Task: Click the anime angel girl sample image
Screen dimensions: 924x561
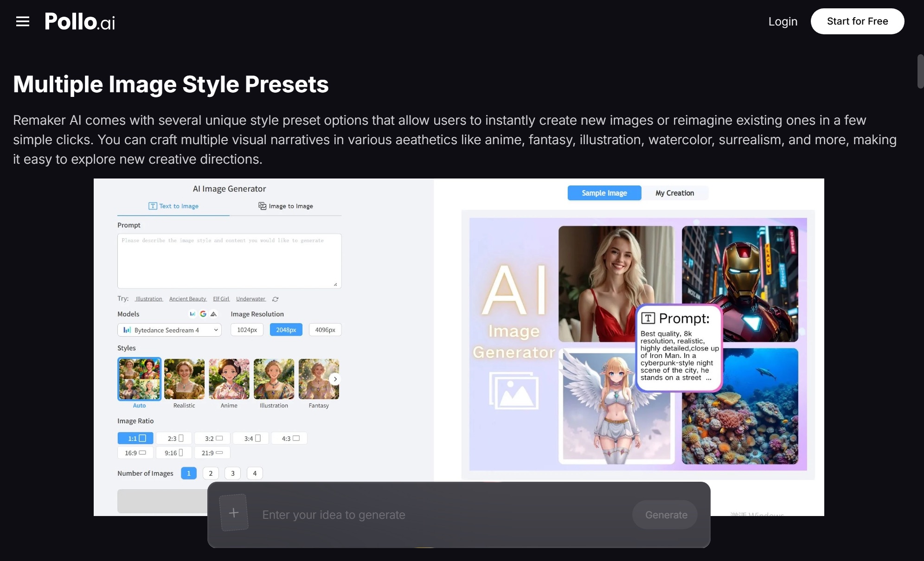Action: (x=616, y=407)
